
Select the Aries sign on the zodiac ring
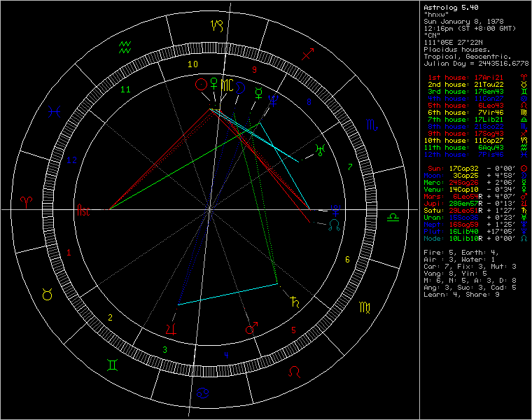coord(26,200)
